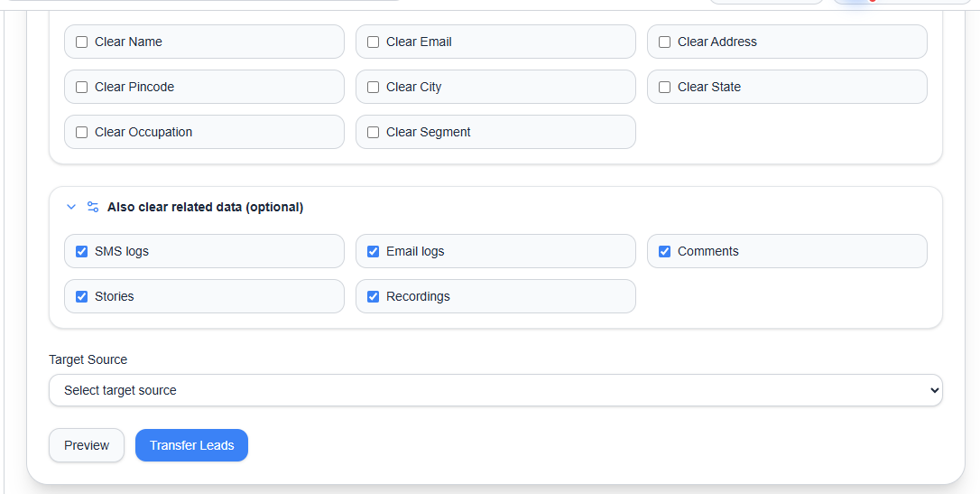Check the Clear Email option
980x494 pixels.
tap(374, 42)
